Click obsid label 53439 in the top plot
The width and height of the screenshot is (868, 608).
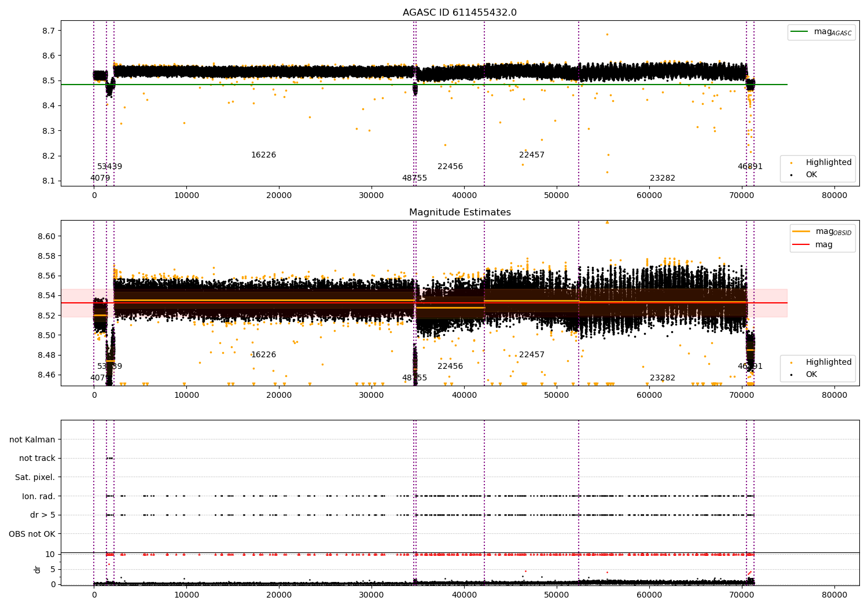(x=109, y=167)
